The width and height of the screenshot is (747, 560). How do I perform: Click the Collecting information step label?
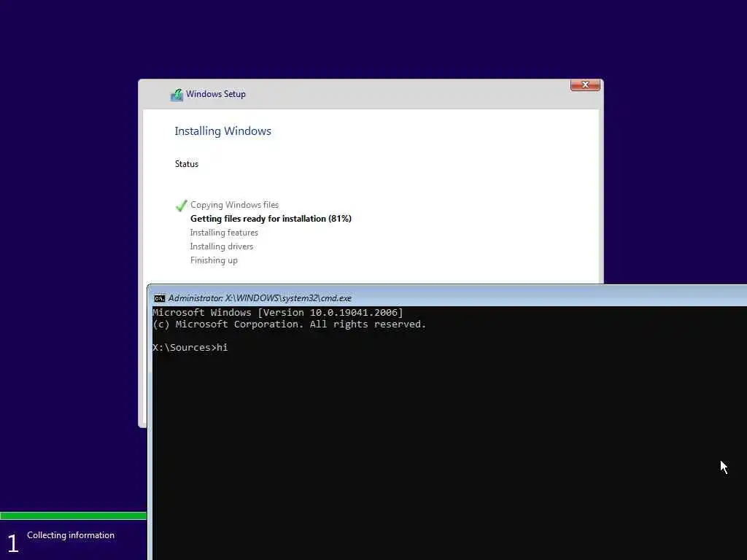click(71, 535)
